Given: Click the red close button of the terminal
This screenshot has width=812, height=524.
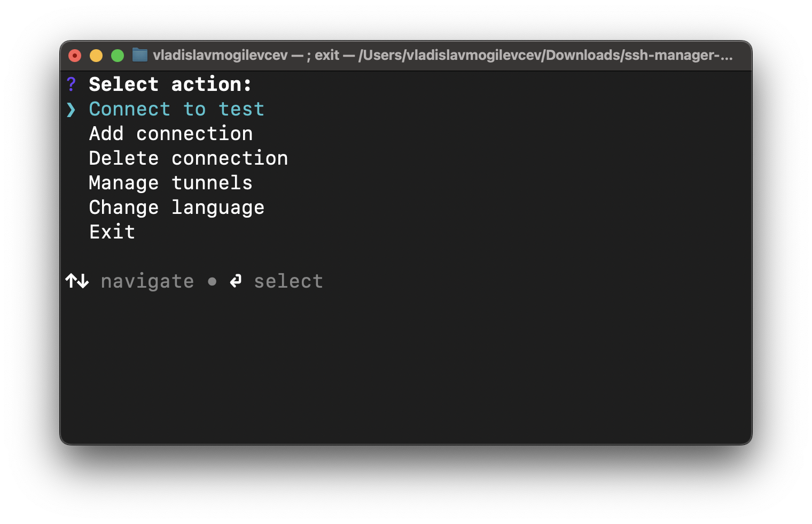Looking at the screenshot, I should tap(75, 55).
